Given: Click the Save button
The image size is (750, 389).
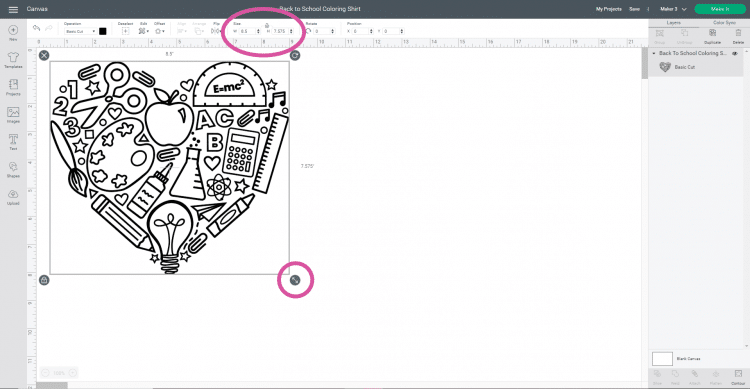Looking at the screenshot, I should [x=634, y=9].
